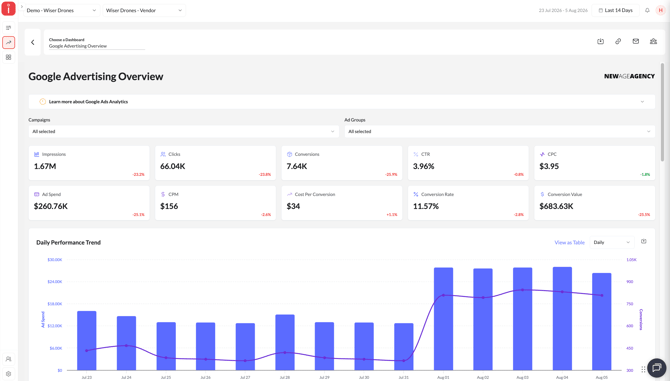670x381 pixels.
Task: Open settings gear in sidebar
Action: 9,373
